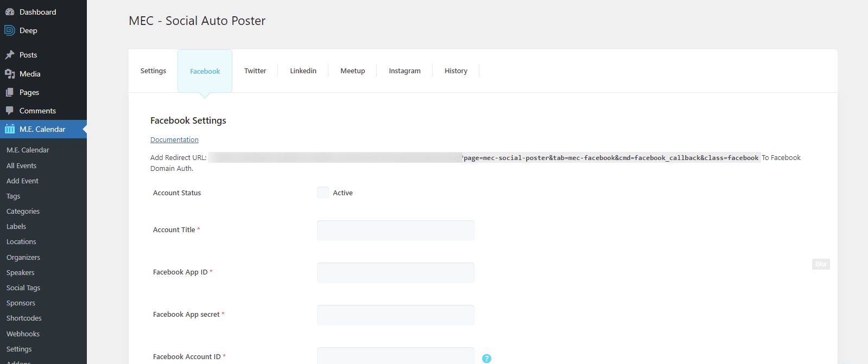Screen dimensions: 868x364
Task: Open the Add Event page
Action: pos(22,181)
